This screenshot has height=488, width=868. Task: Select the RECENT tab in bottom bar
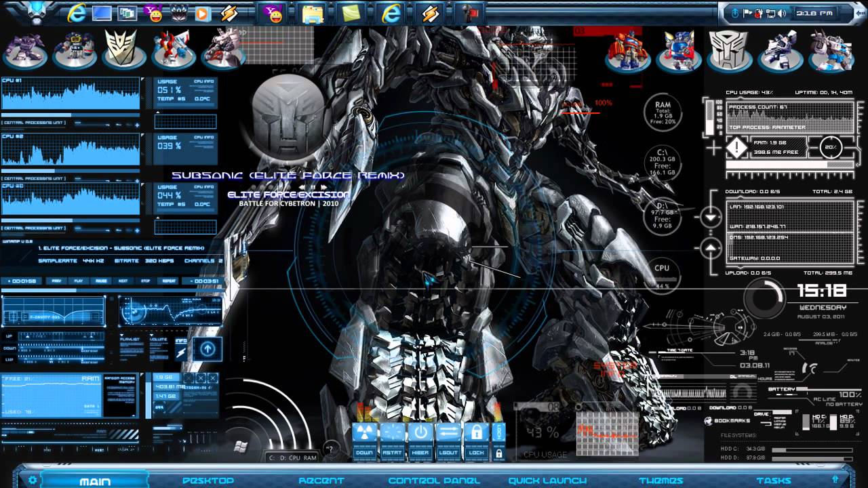(x=322, y=481)
